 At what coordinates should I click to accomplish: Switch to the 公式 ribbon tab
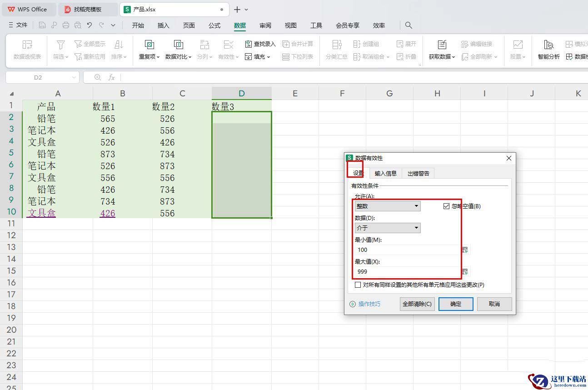pos(214,25)
